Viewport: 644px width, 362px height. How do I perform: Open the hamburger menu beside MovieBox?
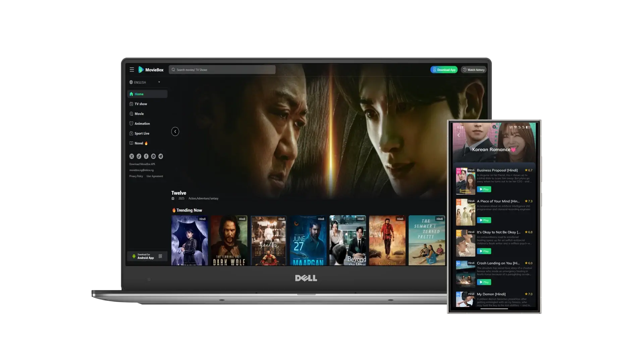132,70
